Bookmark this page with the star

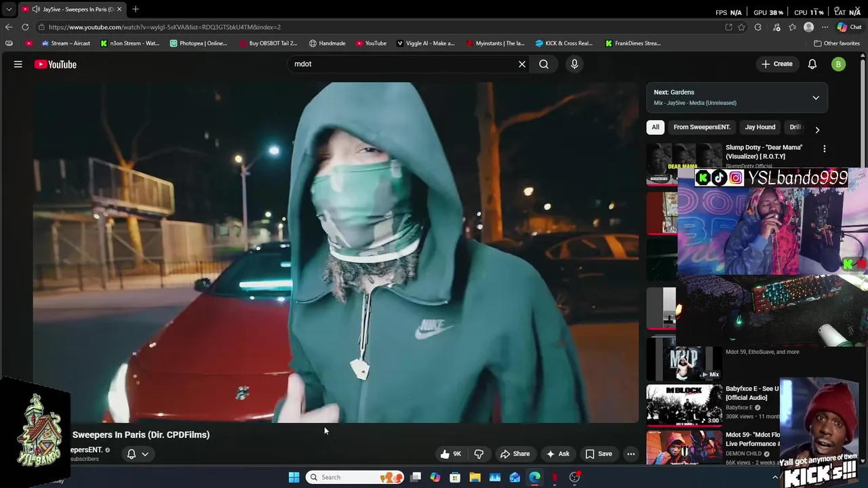coord(741,27)
